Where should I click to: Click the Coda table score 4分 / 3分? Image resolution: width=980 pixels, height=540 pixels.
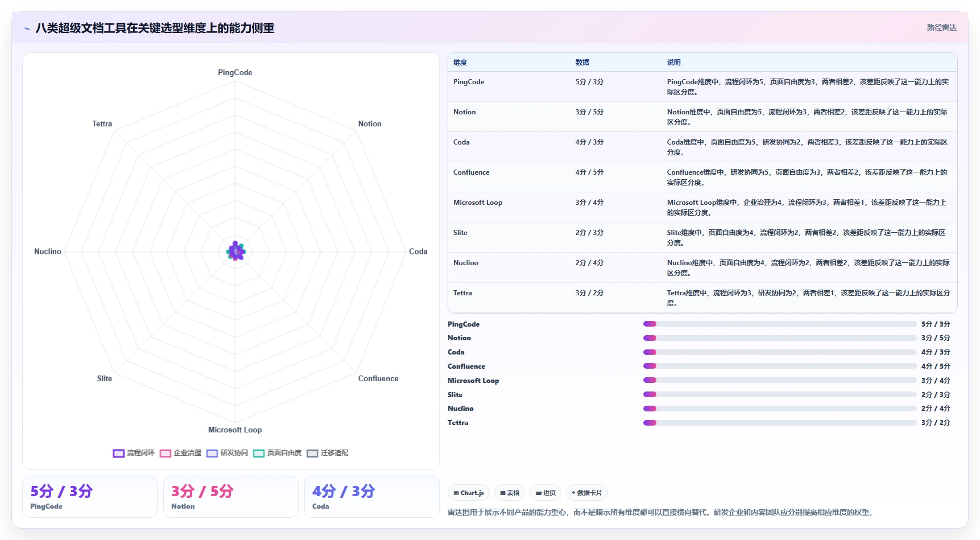click(589, 142)
